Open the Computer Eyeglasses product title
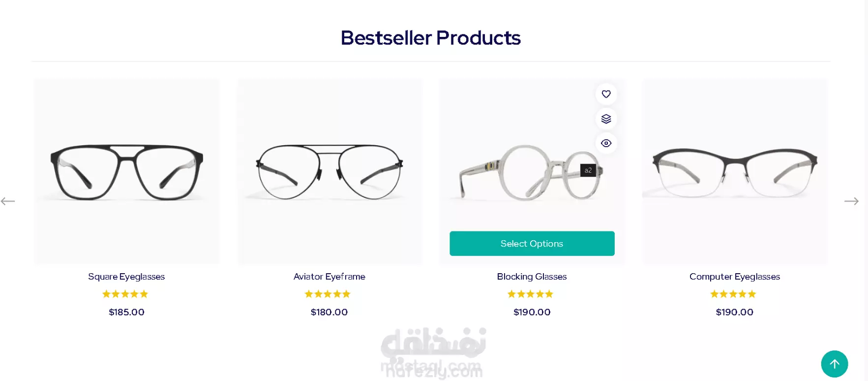This screenshot has width=868, height=381. pos(734,277)
